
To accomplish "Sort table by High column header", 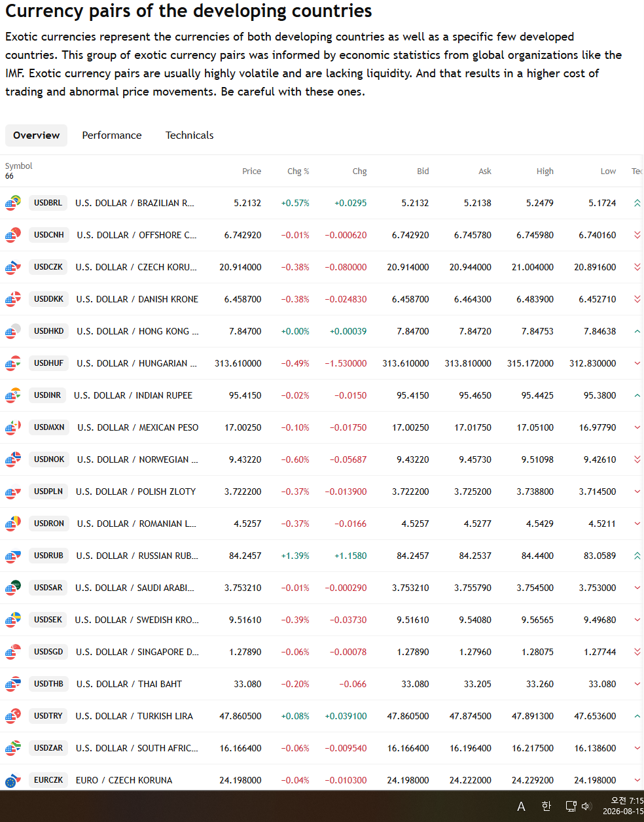I will pos(545,171).
